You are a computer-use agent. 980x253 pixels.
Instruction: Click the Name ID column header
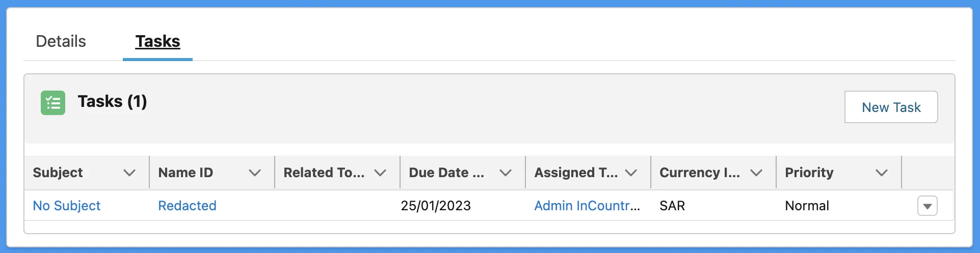coord(186,173)
